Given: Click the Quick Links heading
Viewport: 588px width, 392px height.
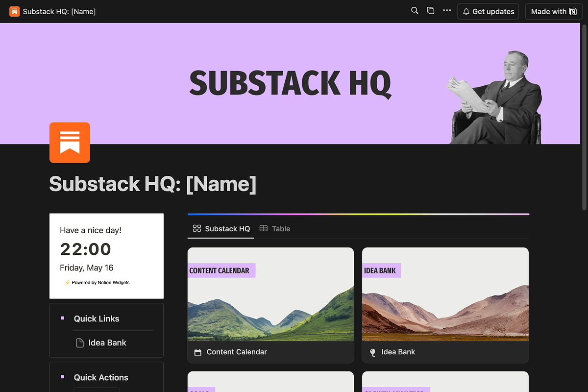Looking at the screenshot, I should pyautogui.click(x=97, y=318).
